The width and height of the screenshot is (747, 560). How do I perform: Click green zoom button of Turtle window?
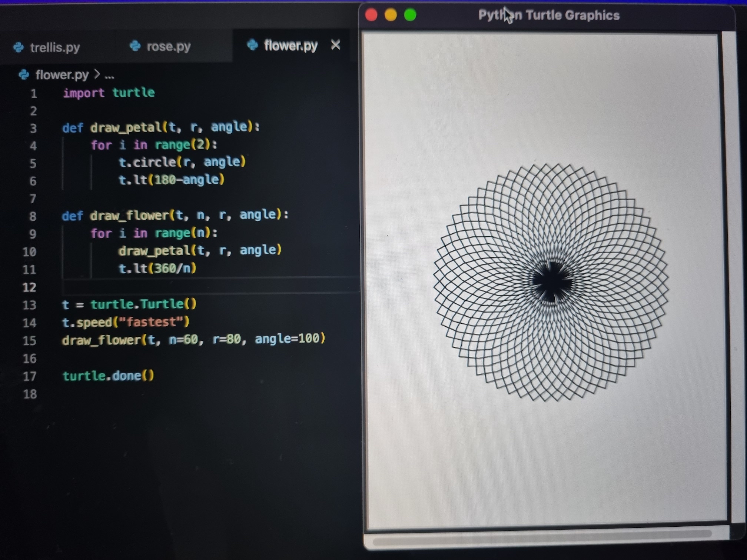tap(410, 15)
